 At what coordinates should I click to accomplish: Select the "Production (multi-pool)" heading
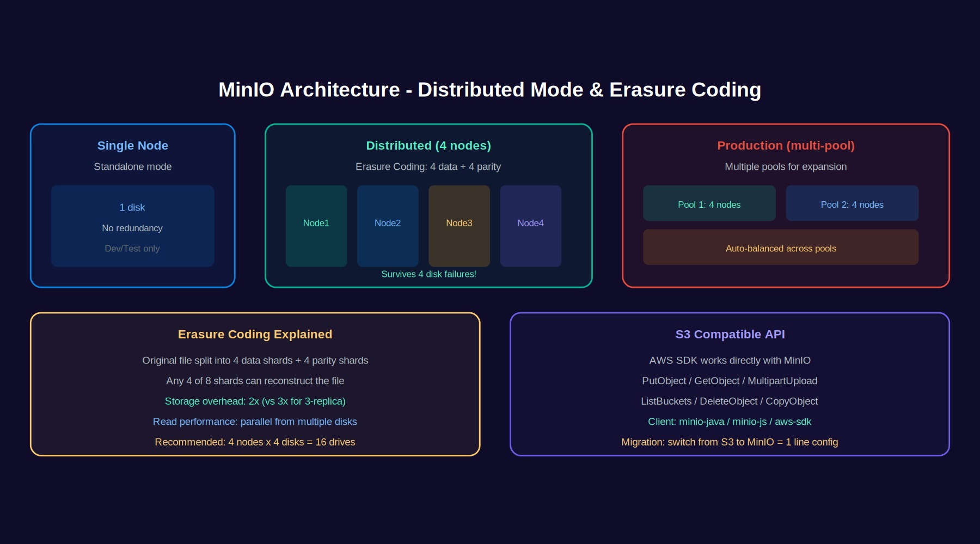(x=786, y=146)
